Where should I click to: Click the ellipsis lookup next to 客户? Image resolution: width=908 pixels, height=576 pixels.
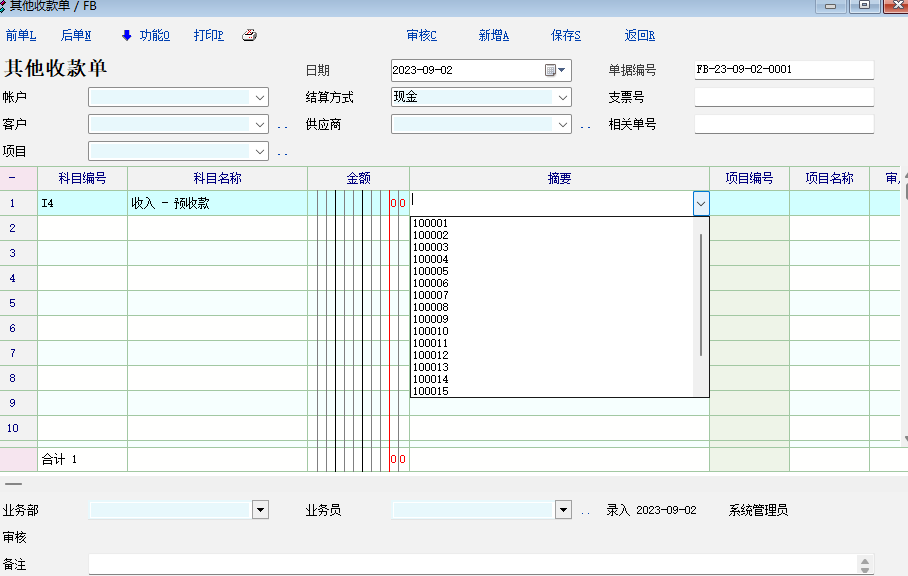pyautogui.click(x=282, y=125)
